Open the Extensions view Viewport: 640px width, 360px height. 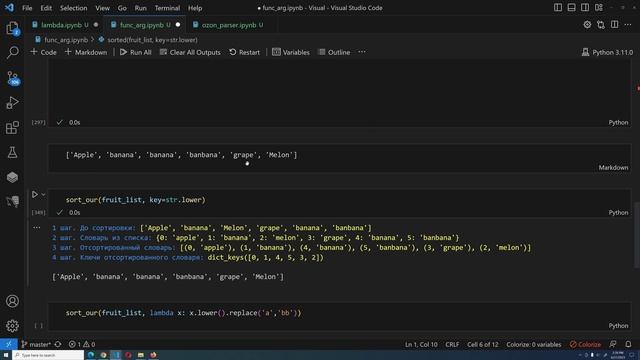12,127
